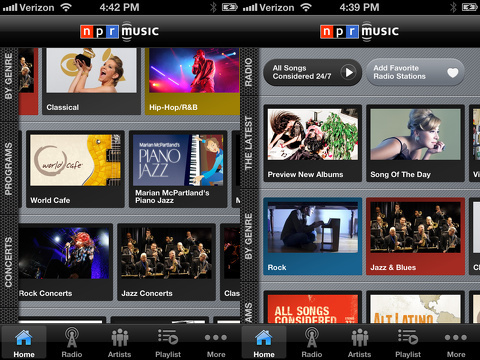This screenshot has height=360, width=480.
Task: Open the Playlist tab in right screen
Action: tap(408, 342)
